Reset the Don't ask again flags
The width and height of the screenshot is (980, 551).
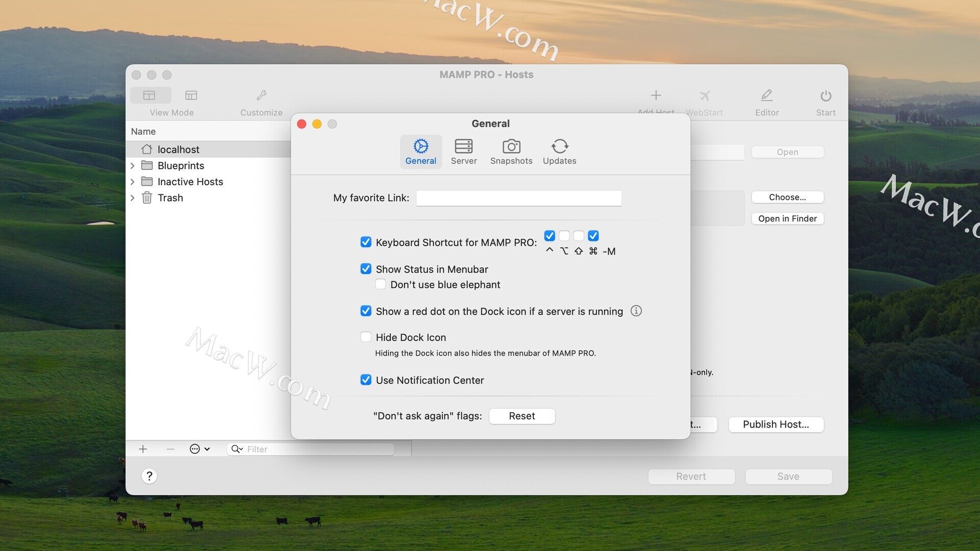522,416
